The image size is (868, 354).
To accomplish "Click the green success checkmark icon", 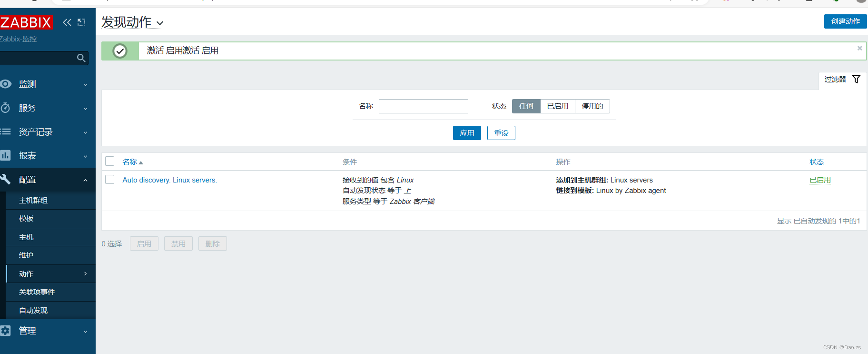I will (x=120, y=51).
